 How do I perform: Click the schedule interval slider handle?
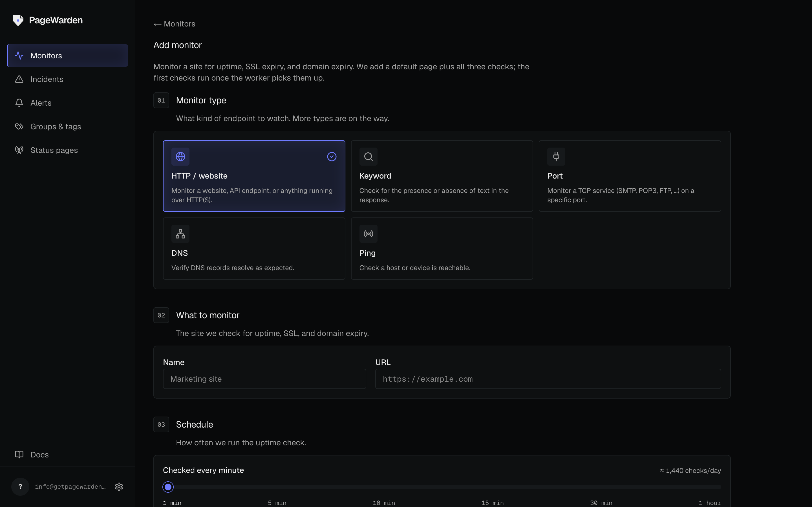pyautogui.click(x=168, y=487)
